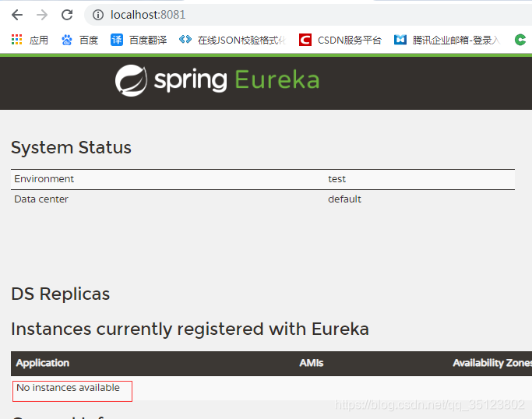Click the Application column header
The width and height of the screenshot is (532, 419).
(43, 363)
